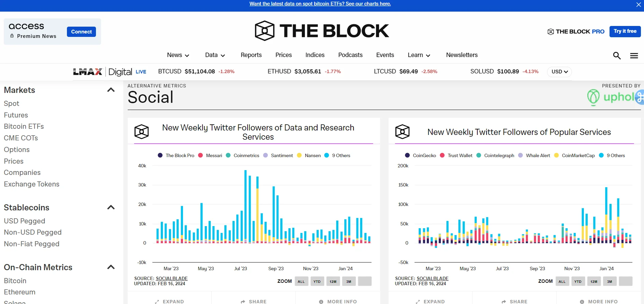
Task: Open the spot bitcoin ETFs banner link
Action: 320,4
